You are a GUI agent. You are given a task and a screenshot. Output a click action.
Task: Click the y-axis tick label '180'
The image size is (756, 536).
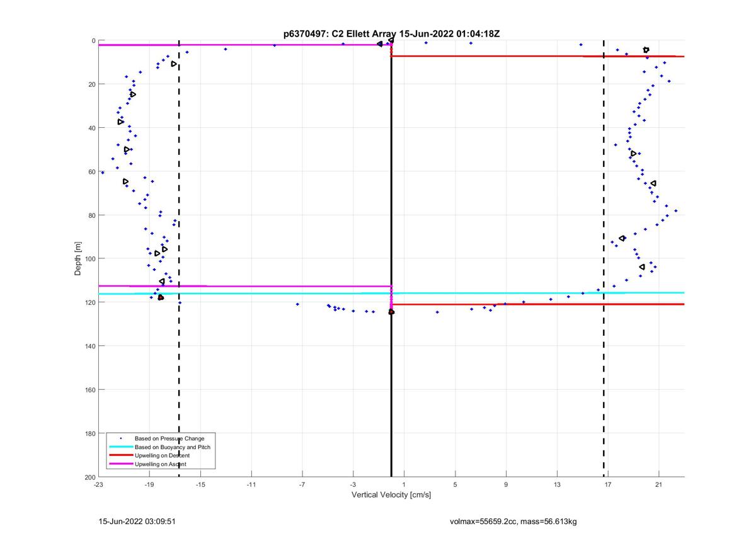pos(89,433)
